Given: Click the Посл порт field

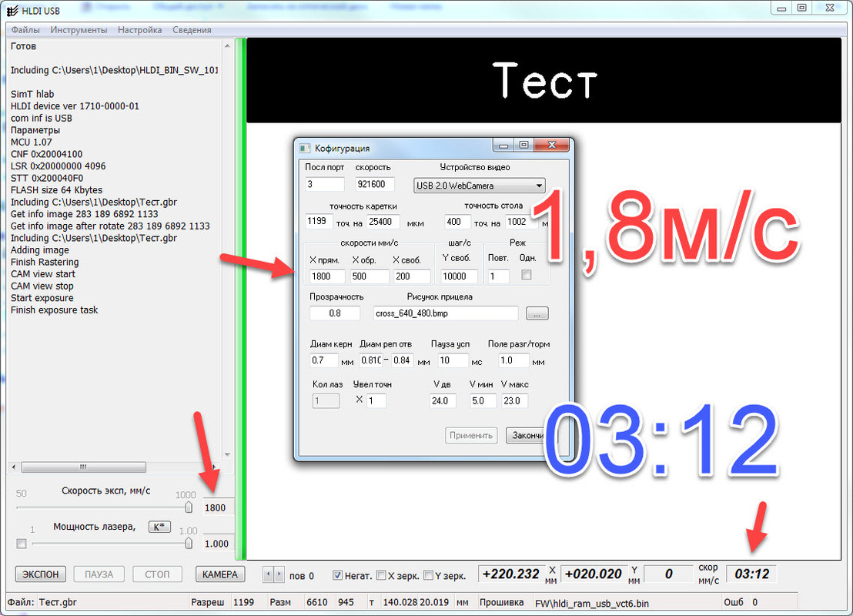Looking at the screenshot, I should 325,184.
